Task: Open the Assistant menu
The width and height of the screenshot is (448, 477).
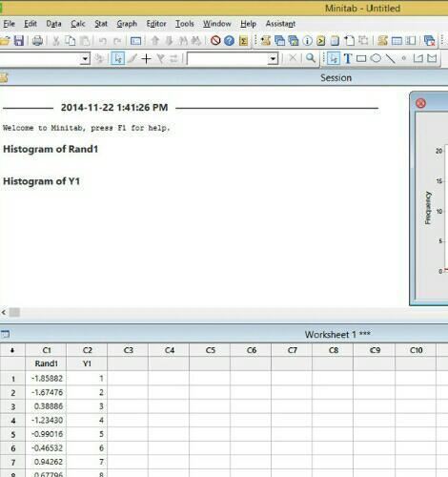Action: tap(280, 24)
